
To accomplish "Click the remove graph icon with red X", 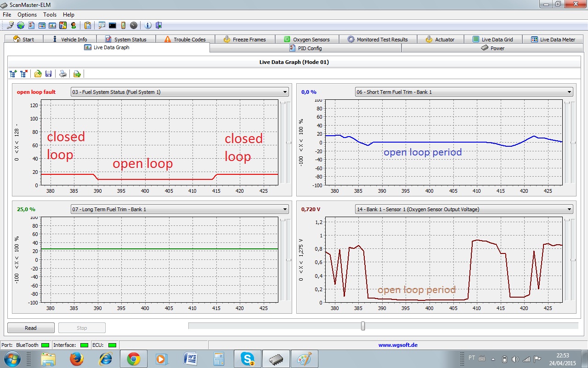I will coord(24,74).
